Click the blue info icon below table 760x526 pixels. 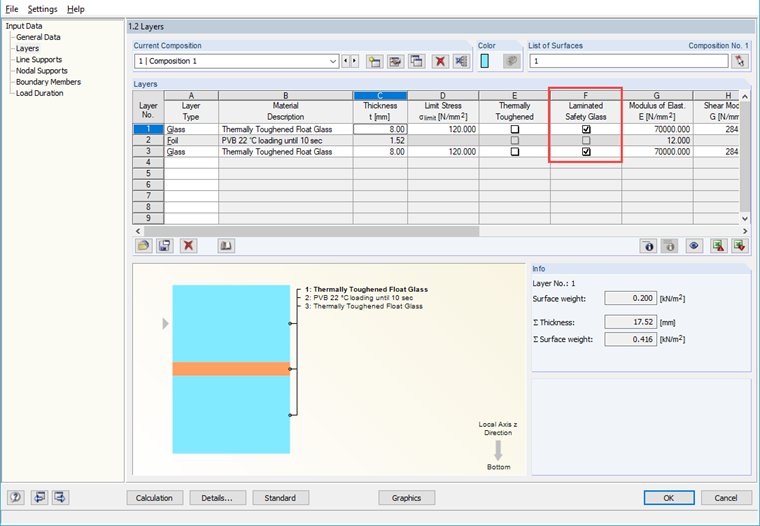click(x=648, y=246)
